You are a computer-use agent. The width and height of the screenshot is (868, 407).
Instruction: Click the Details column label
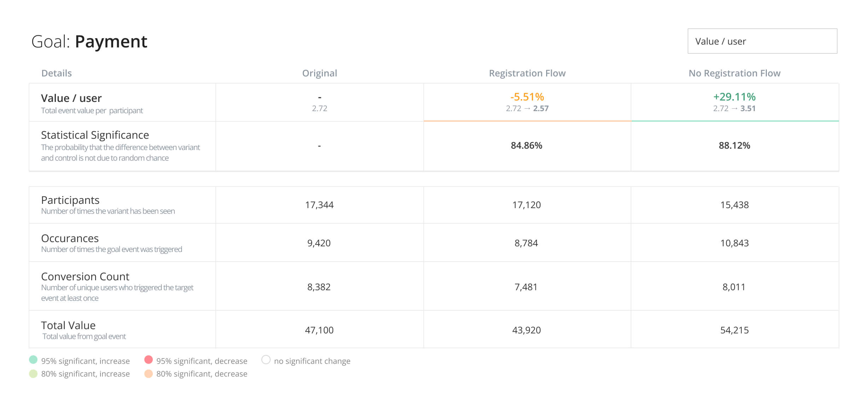click(x=57, y=73)
